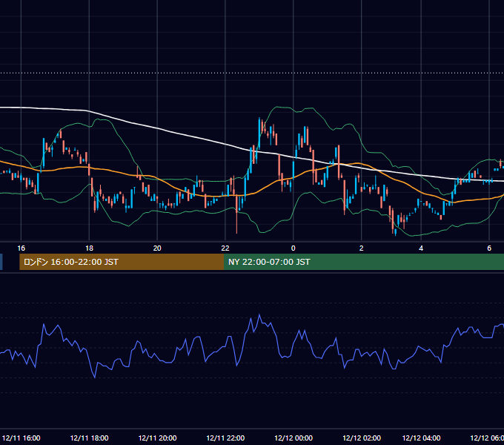The width and height of the screenshot is (504, 445).
Task: Click the 12/11 22:00 date label
Action: [x=225, y=438]
